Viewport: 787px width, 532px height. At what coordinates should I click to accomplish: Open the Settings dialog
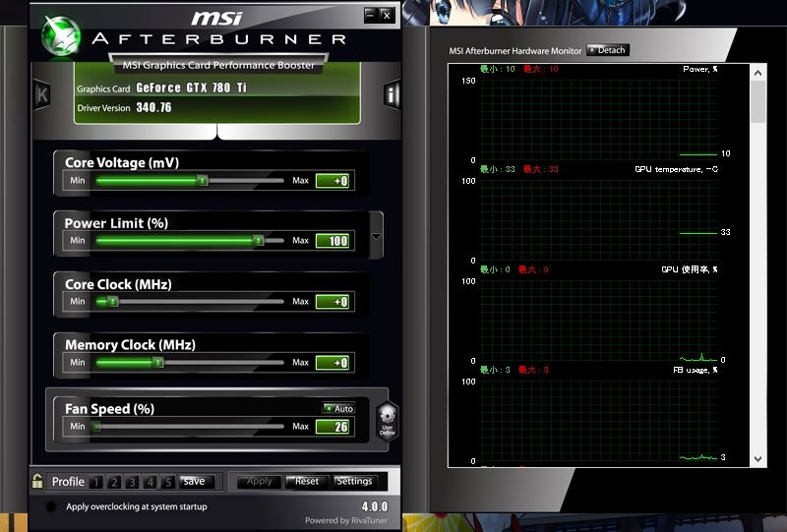[x=354, y=481]
